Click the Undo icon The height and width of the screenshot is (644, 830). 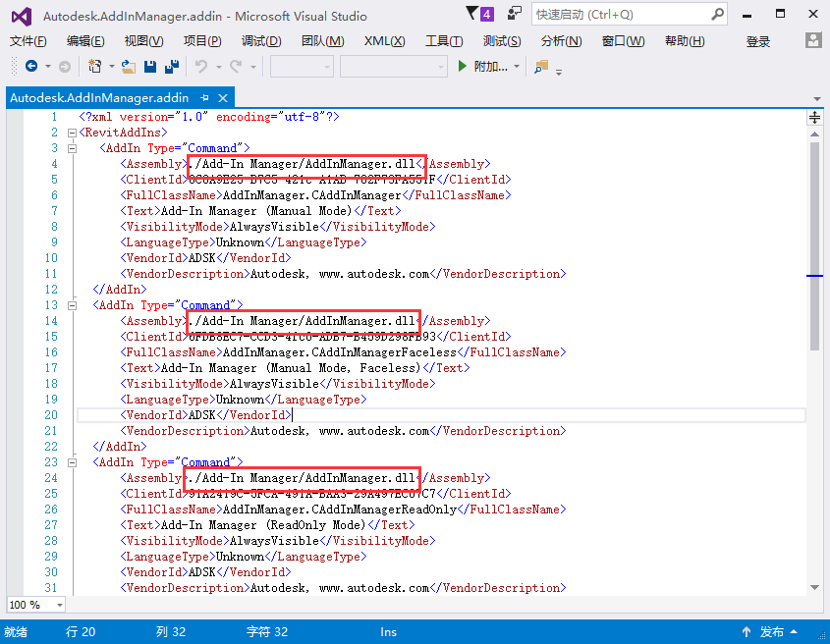coord(201,68)
